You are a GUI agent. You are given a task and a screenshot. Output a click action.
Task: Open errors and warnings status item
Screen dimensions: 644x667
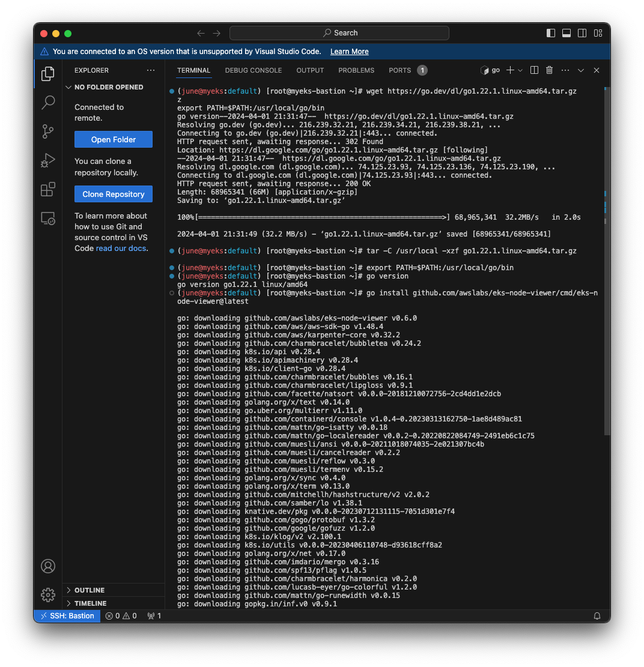tap(121, 616)
